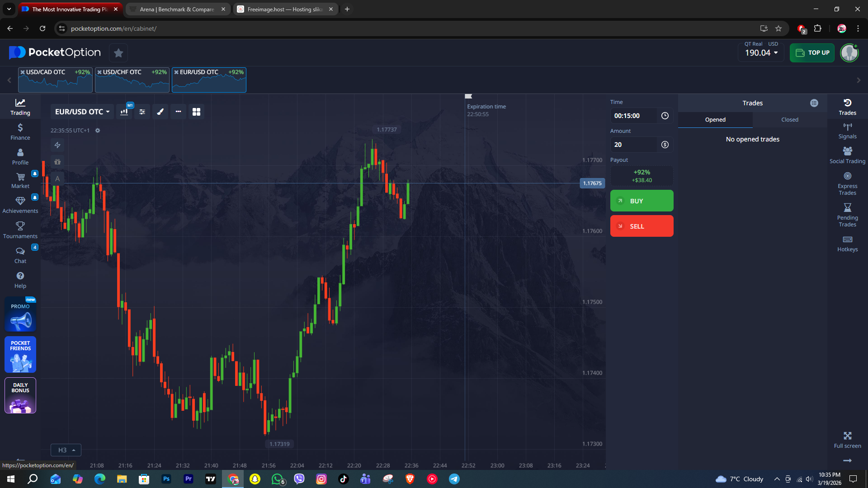
Task: Click the gift box icon on chart
Action: (57, 162)
